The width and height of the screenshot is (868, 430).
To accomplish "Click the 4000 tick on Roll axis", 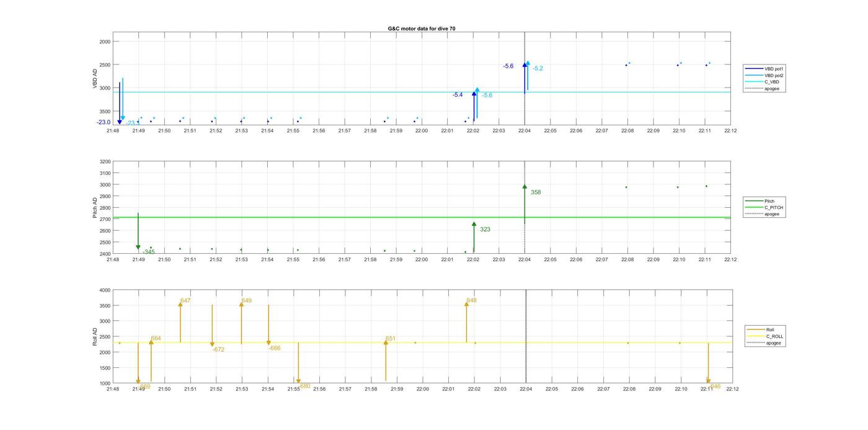I will 105,290.
